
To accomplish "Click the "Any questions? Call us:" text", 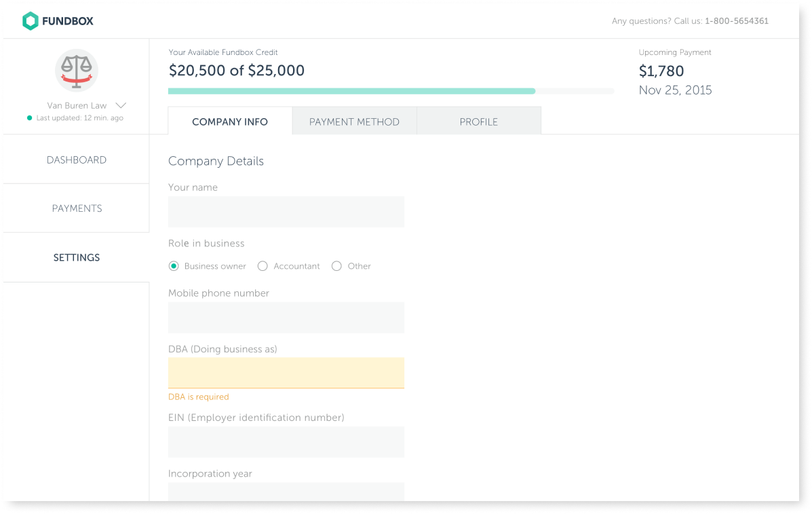I will (657, 21).
